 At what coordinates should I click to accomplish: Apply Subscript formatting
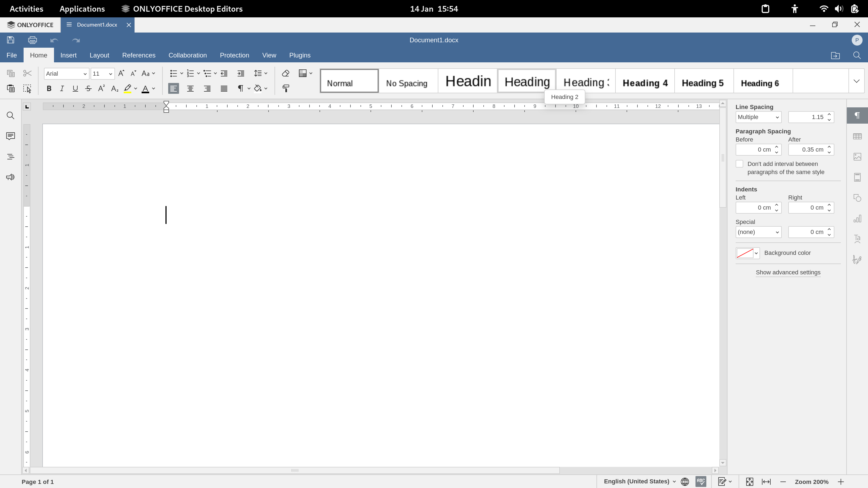click(114, 88)
